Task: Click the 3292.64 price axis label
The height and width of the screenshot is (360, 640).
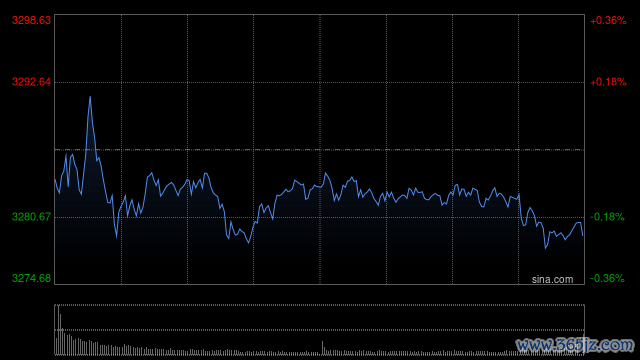Action: click(31, 82)
